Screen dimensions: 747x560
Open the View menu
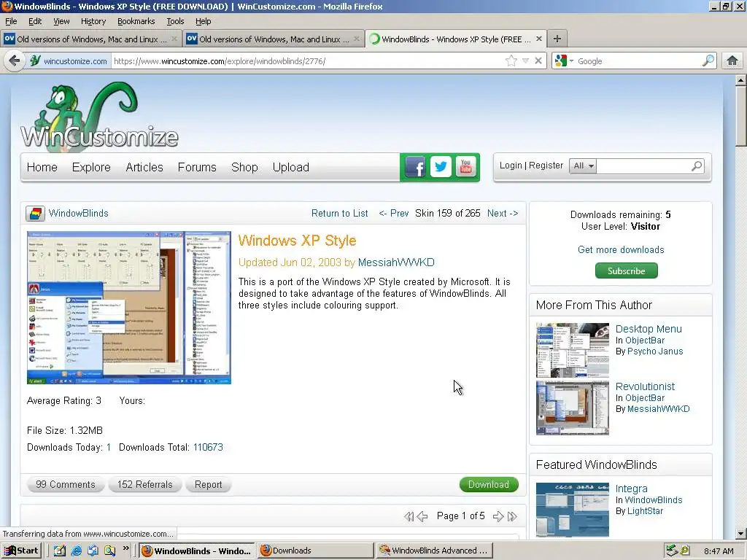click(x=61, y=21)
